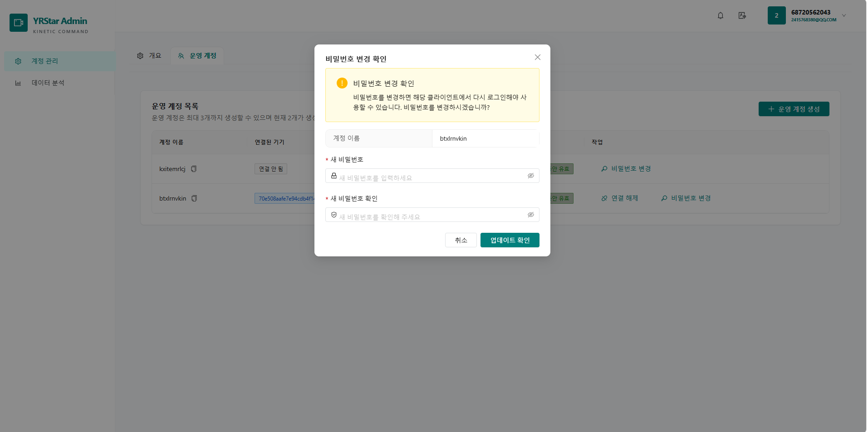The image size is (868, 432).
Task: Change password for btxlrnvkin row
Action: (686, 198)
